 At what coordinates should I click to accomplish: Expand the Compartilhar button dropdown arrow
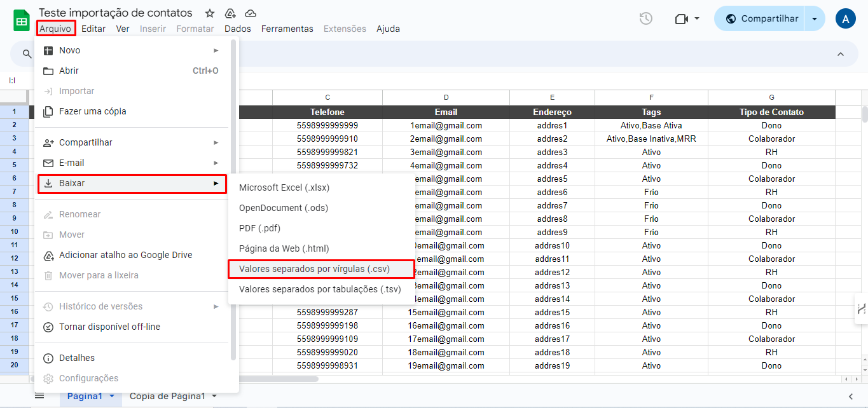click(815, 19)
